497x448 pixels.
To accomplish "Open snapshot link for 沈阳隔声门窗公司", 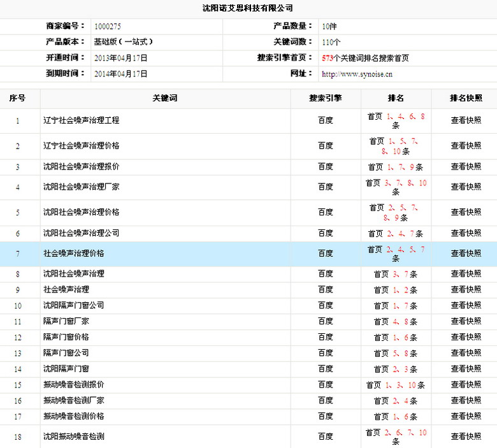I will pyautogui.click(x=466, y=305).
